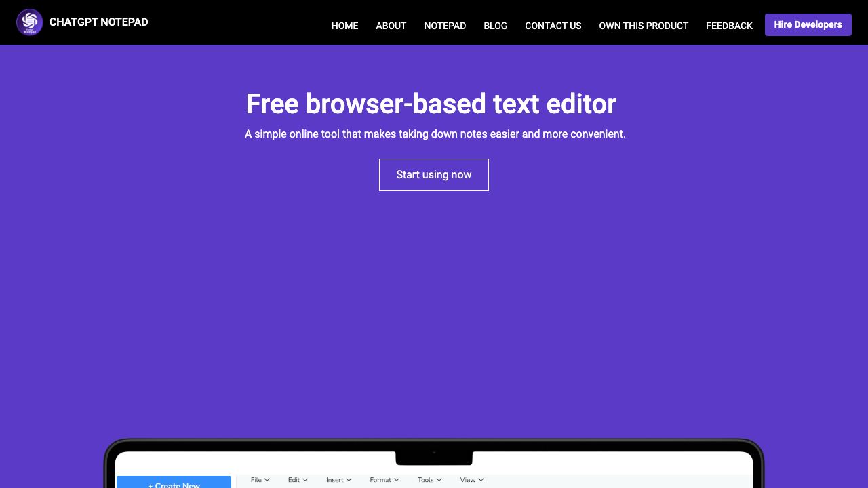Open the FEEDBACK link
This screenshot has width=868, height=488.
[x=729, y=26]
